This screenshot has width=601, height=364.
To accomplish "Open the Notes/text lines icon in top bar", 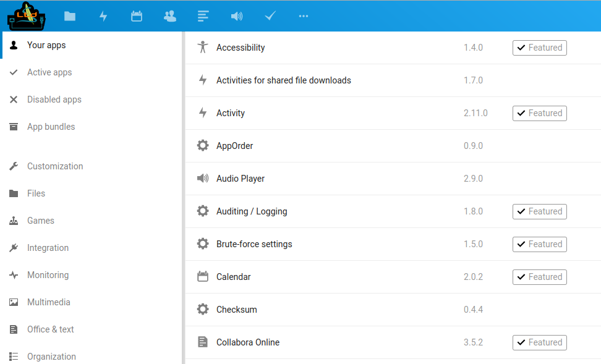I will click(203, 16).
